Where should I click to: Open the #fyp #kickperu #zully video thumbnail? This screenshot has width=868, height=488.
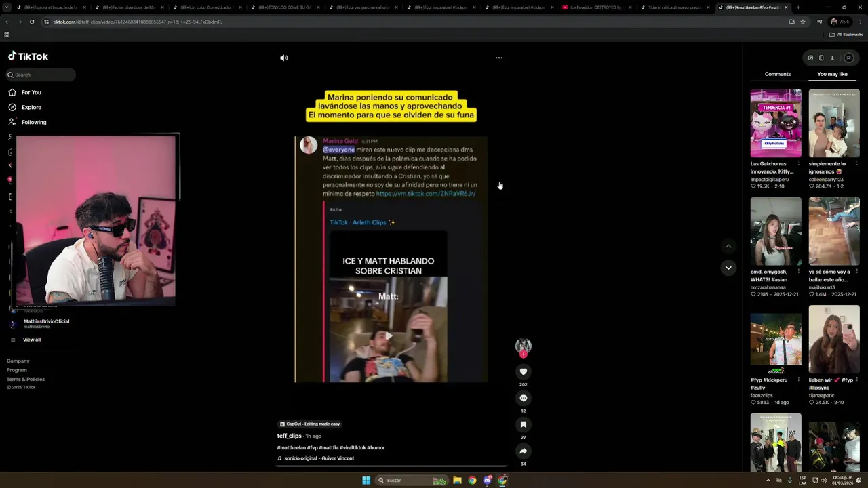click(x=776, y=340)
